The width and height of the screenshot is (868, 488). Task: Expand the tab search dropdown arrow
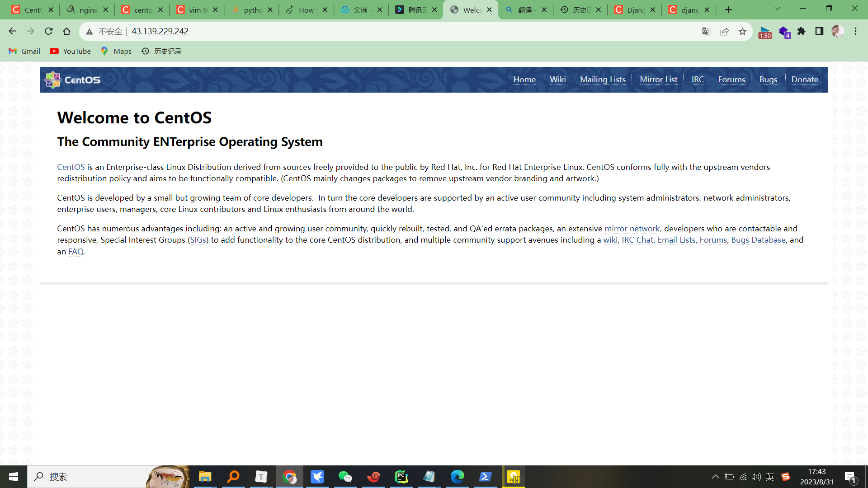click(777, 9)
